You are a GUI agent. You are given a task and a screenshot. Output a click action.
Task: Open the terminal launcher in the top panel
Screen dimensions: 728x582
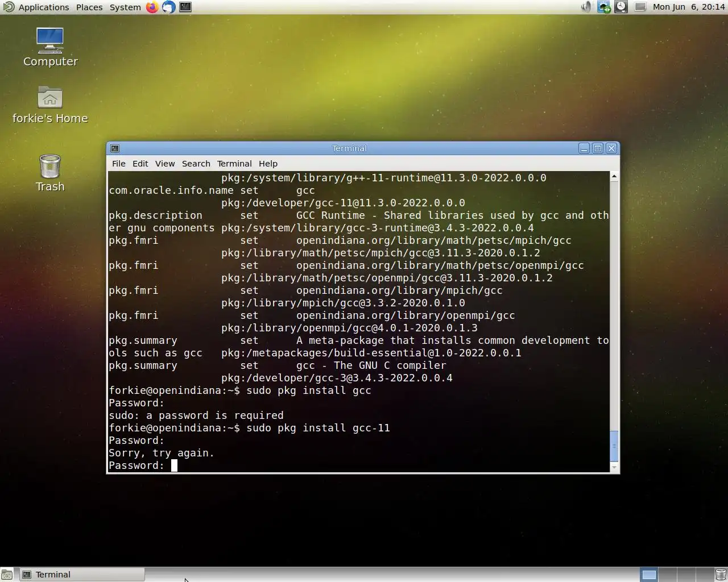[x=185, y=7]
